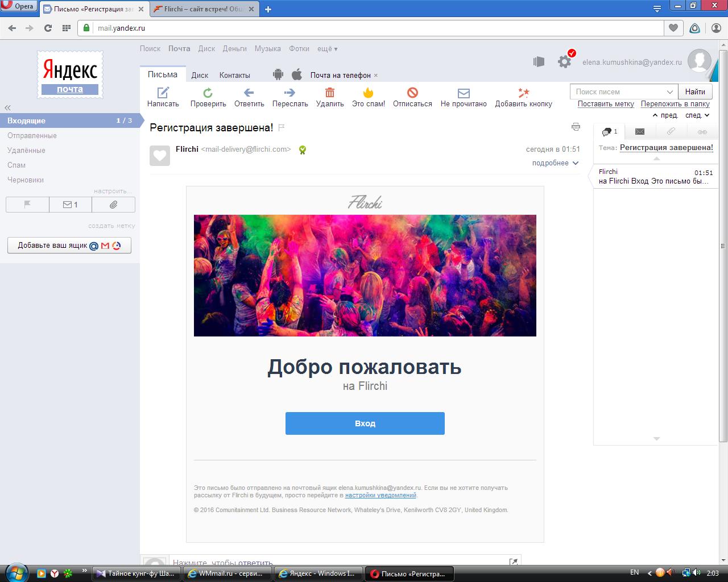Collapse the left folder sidebar

[x=7, y=107]
